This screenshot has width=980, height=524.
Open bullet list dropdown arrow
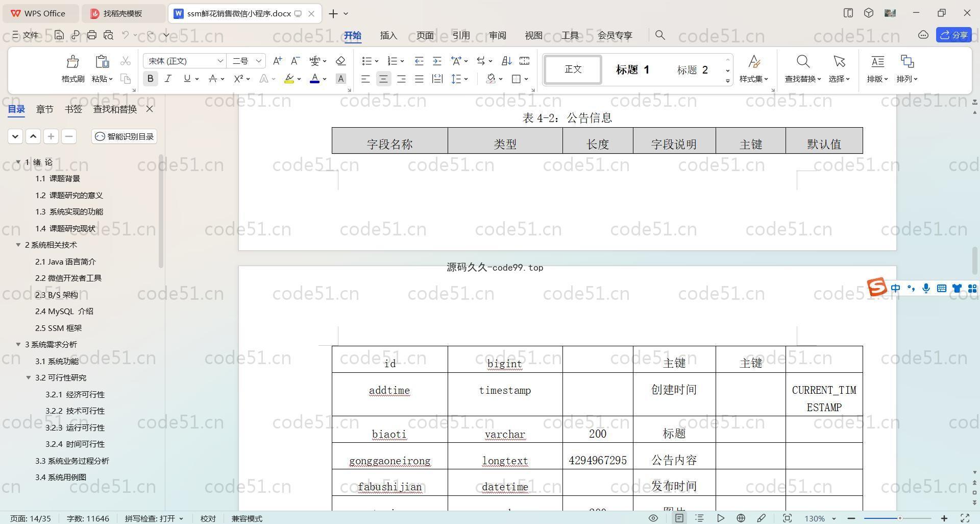point(377,61)
